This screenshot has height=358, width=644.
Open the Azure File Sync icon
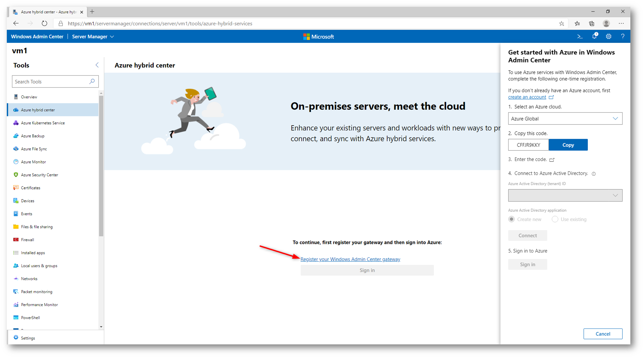pos(16,149)
